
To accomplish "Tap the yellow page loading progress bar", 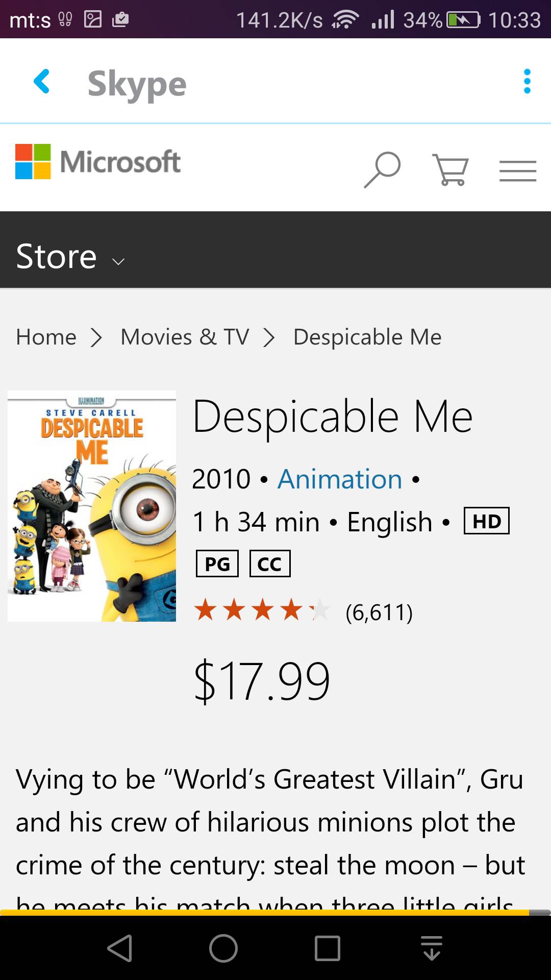I will pyautogui.click(x=265, y=912).
